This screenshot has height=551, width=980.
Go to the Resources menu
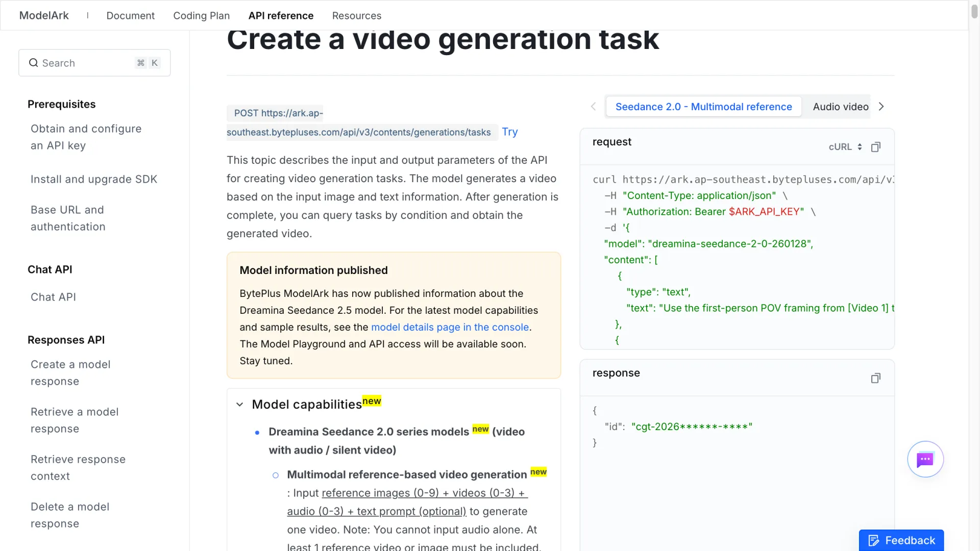(357, 15)
